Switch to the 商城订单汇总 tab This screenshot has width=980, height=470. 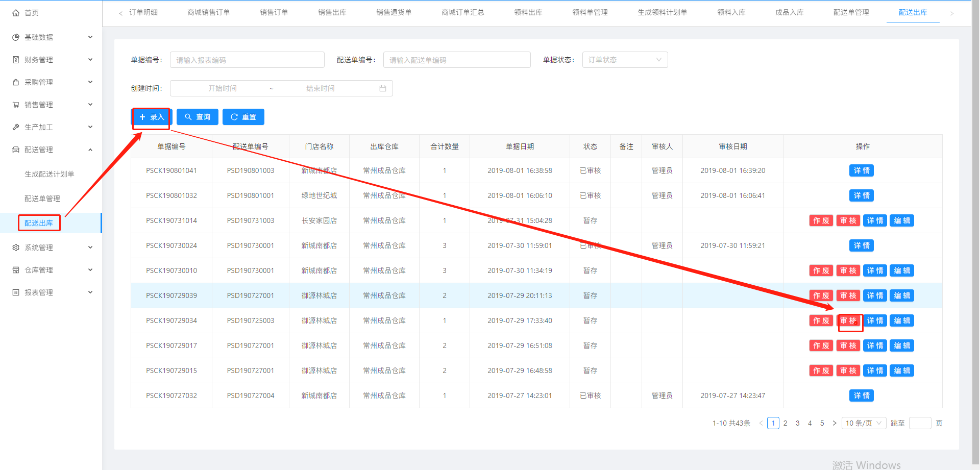coord(462,12)
